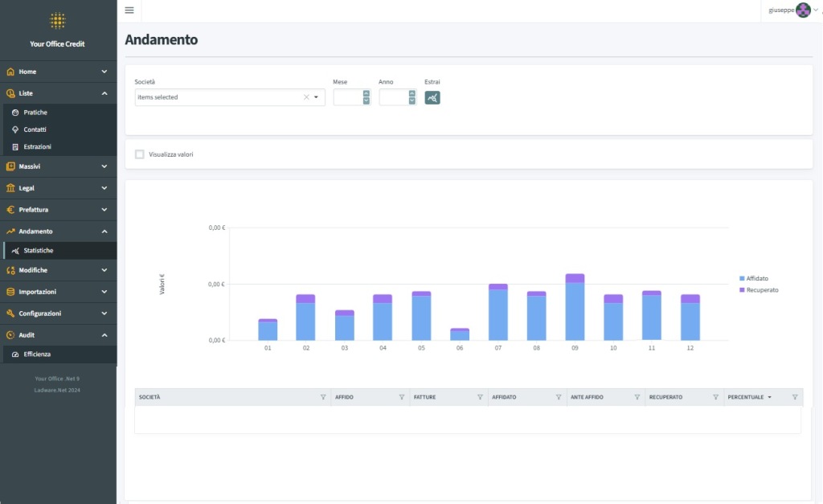Clear the Società selection with X
Viewport: 823px width, 504px height.
point(306,97)
